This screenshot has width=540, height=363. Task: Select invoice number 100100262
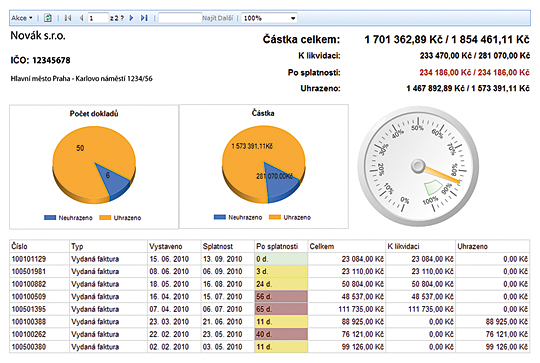pos(29,334)
